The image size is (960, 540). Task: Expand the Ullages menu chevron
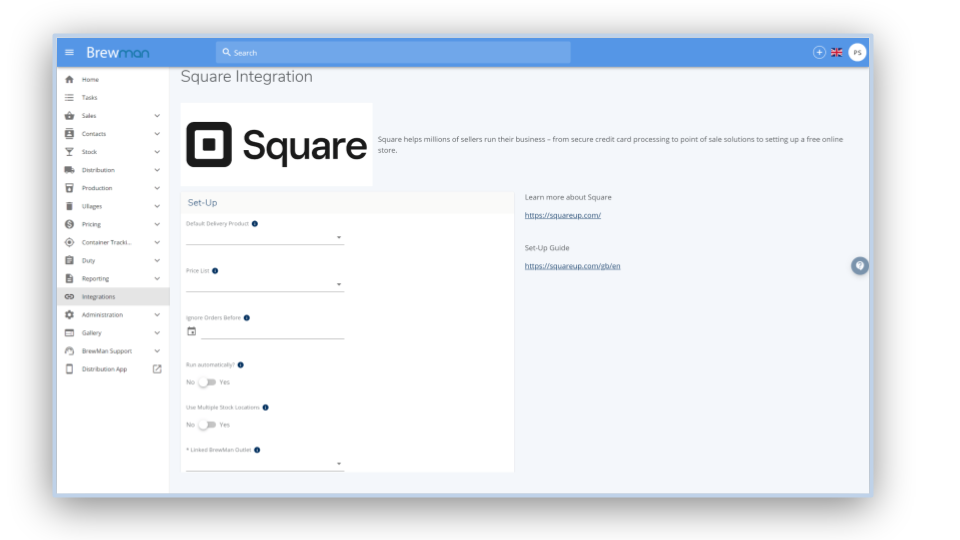click(157, 206)
